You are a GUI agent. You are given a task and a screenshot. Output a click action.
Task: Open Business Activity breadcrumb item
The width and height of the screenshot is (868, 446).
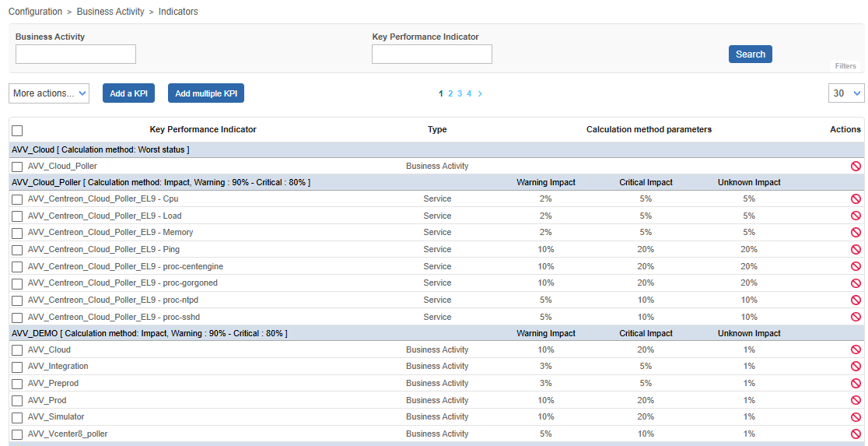110,12
